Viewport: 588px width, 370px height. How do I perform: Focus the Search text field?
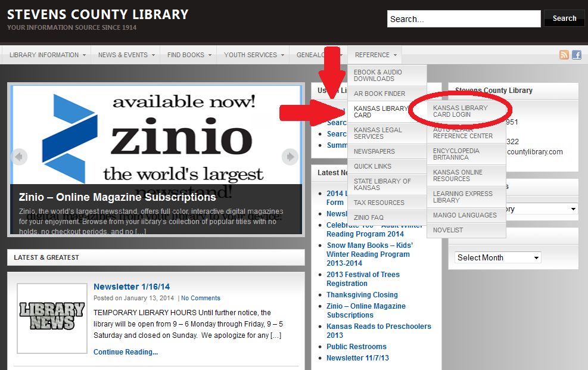click(463, 18)
